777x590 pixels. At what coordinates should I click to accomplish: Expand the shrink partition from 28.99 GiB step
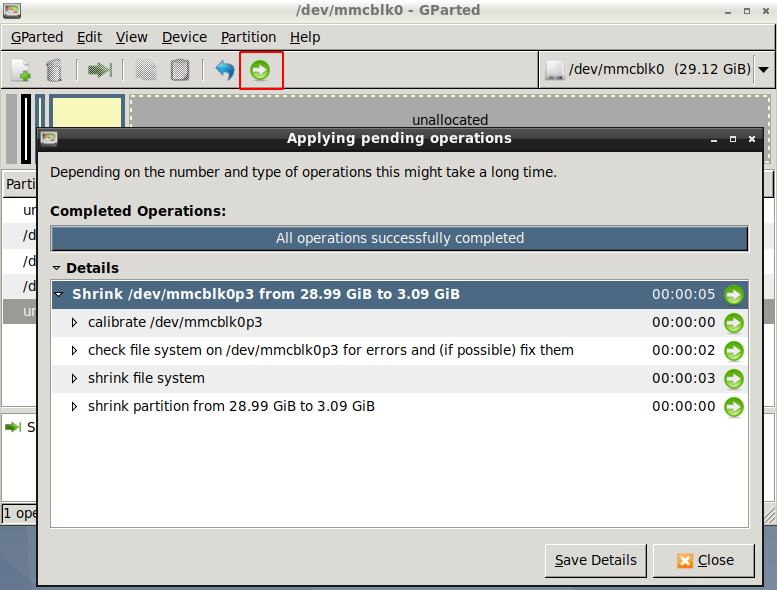(74, 407)
